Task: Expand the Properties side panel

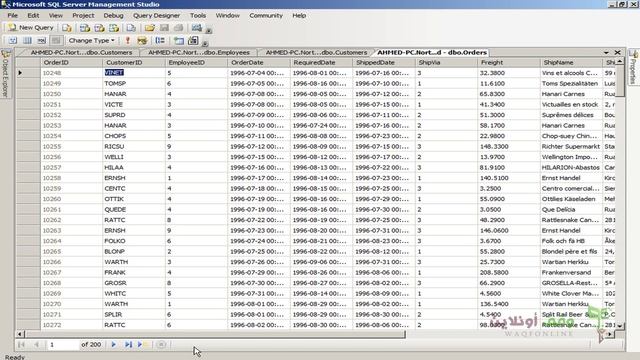Action: tap(633, 67)
